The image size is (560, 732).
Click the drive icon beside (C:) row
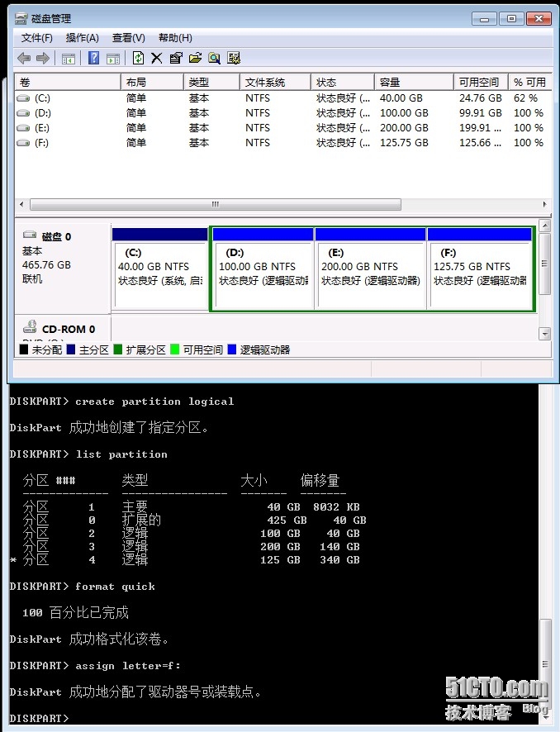(23, 98)
